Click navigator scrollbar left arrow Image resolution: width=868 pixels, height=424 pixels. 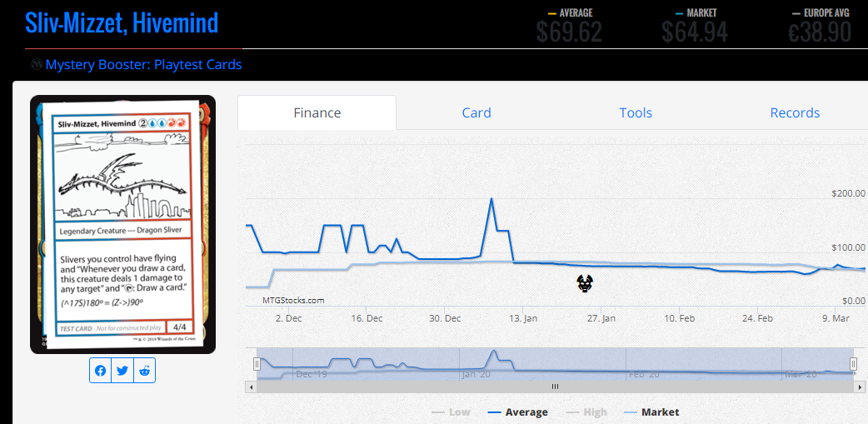point(251,387)
